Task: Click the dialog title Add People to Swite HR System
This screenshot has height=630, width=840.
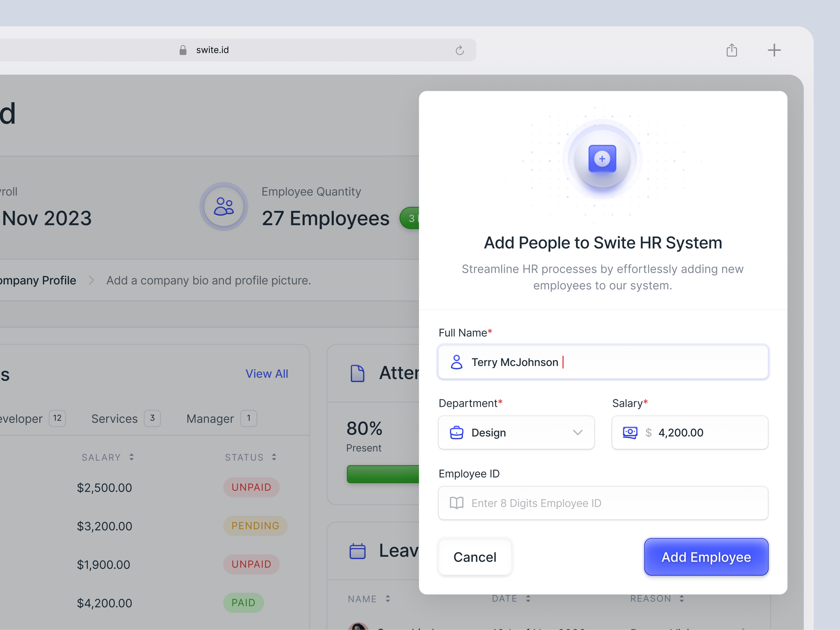Action: tap(603, 243)
